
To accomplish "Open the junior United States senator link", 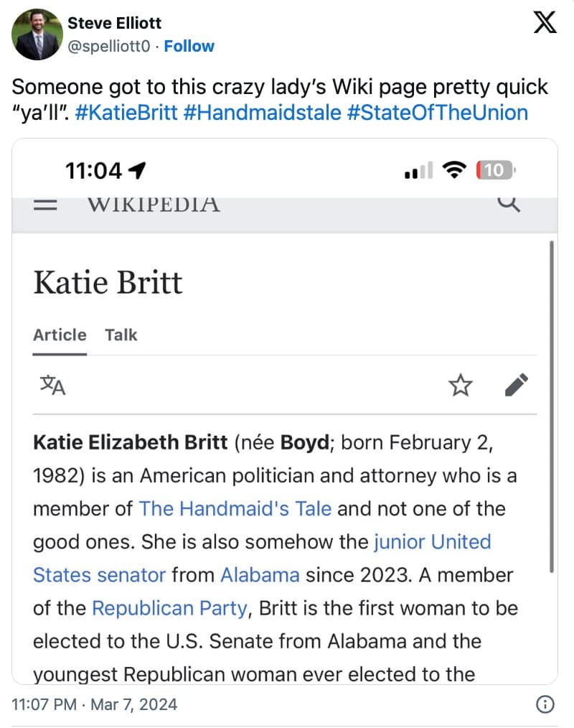I will point(433,542).
